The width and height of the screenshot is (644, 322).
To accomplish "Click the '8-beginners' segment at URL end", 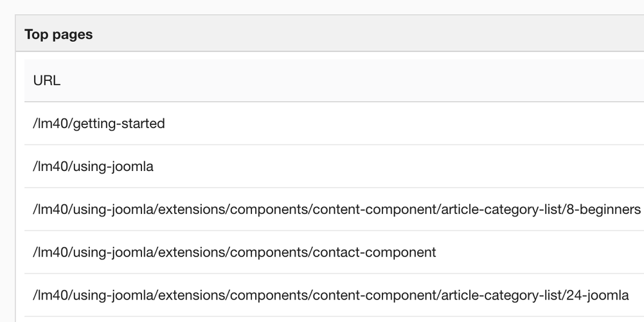I will 604,210.
